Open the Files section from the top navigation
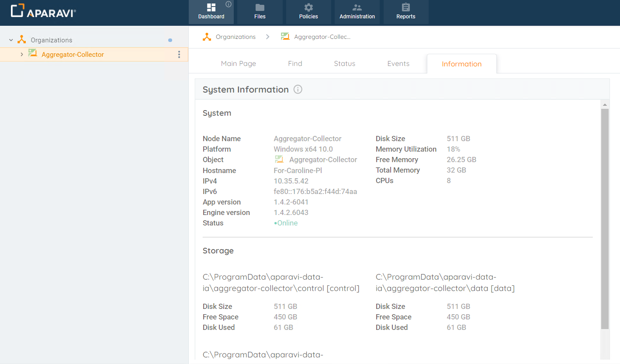 (260, 12)
